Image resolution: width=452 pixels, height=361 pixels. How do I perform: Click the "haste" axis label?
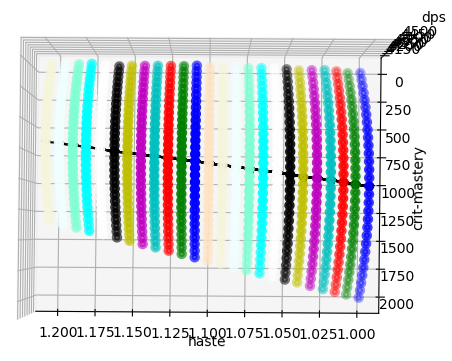207,342
